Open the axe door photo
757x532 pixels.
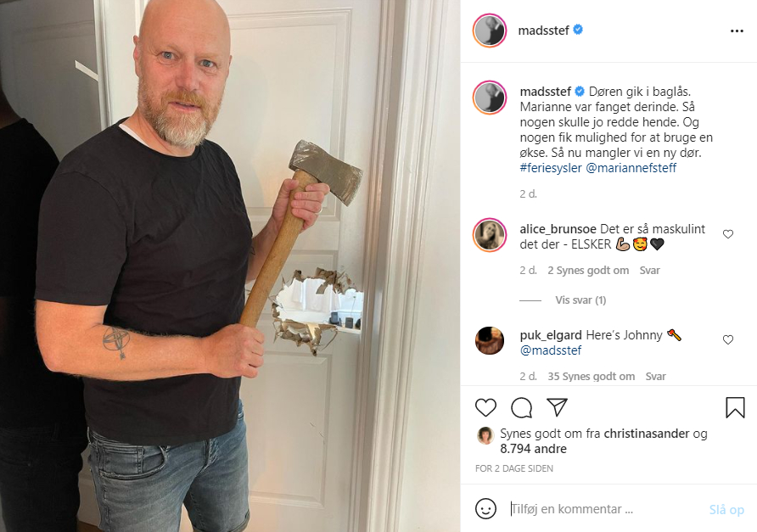point(230,266)
